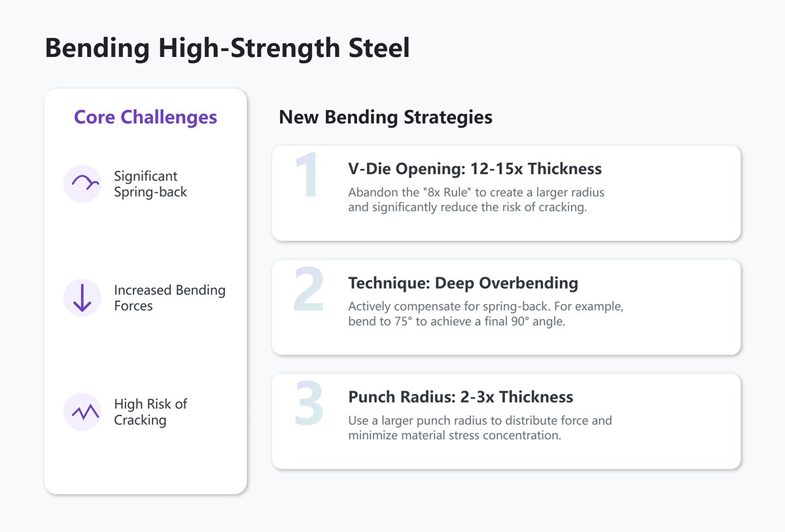Click the Significant Spring-back label
The height and width of the screenshot is (532, 785).
coord(150,184)
